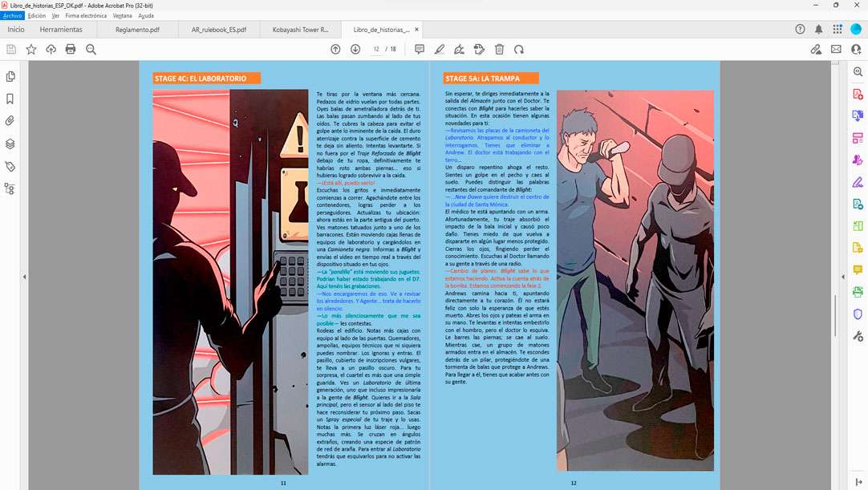
Task: Open the Scan & OCR tool
Action: click(x=858, y=292)
